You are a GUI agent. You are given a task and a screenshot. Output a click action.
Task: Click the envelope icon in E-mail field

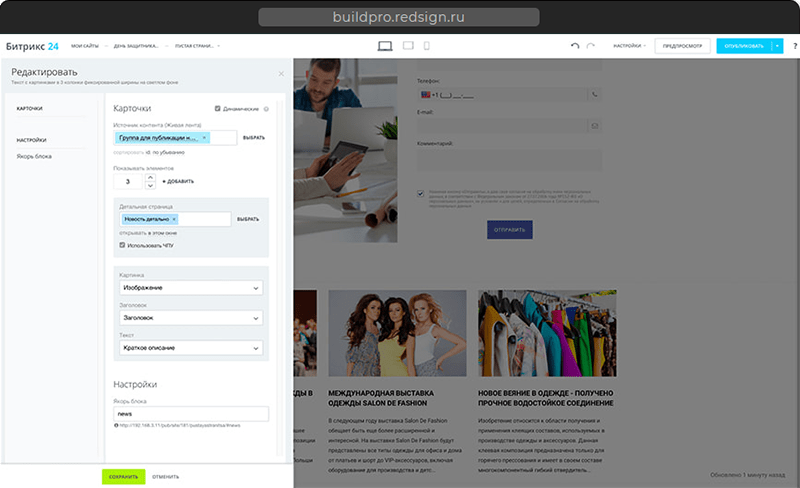pos(594,126)
